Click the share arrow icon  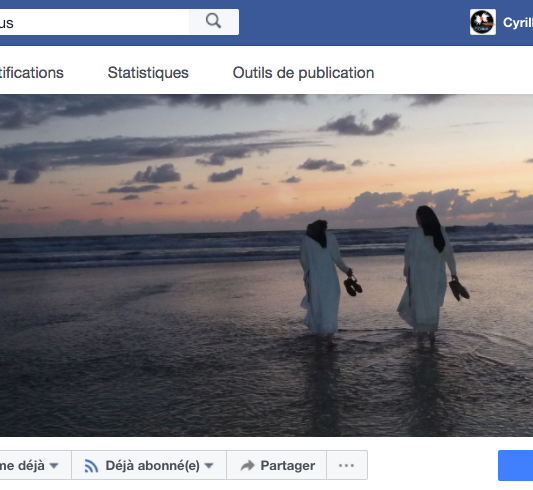[x=247, y=465]
